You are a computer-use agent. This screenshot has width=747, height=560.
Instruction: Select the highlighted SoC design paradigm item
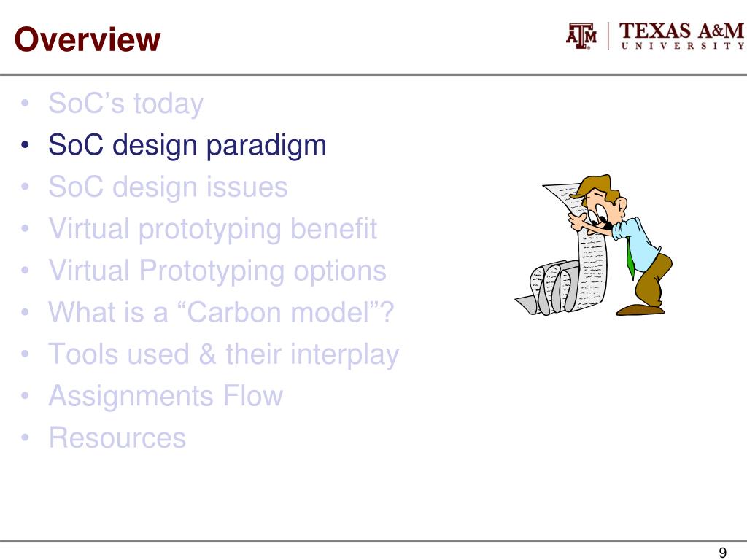[187, 145]
